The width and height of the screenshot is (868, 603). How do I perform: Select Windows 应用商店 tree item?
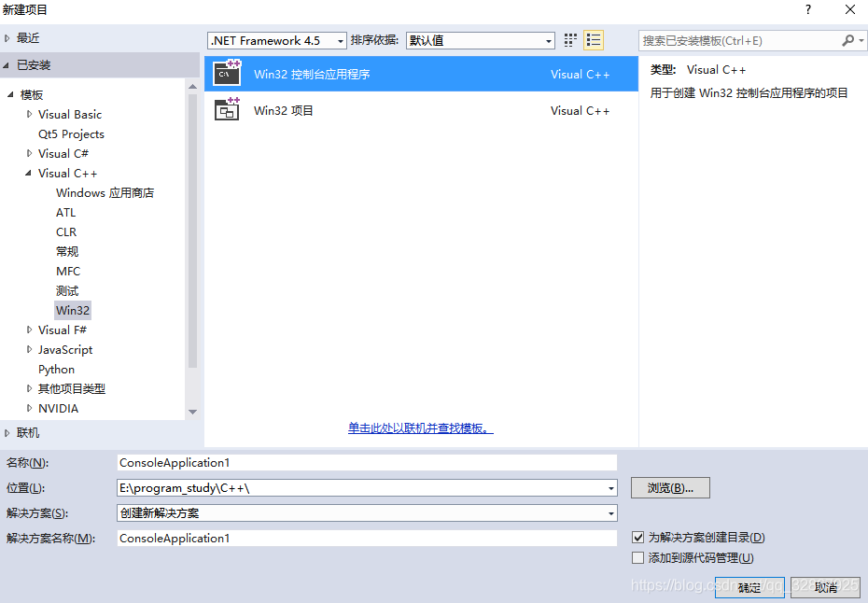(x=105, y=192)
